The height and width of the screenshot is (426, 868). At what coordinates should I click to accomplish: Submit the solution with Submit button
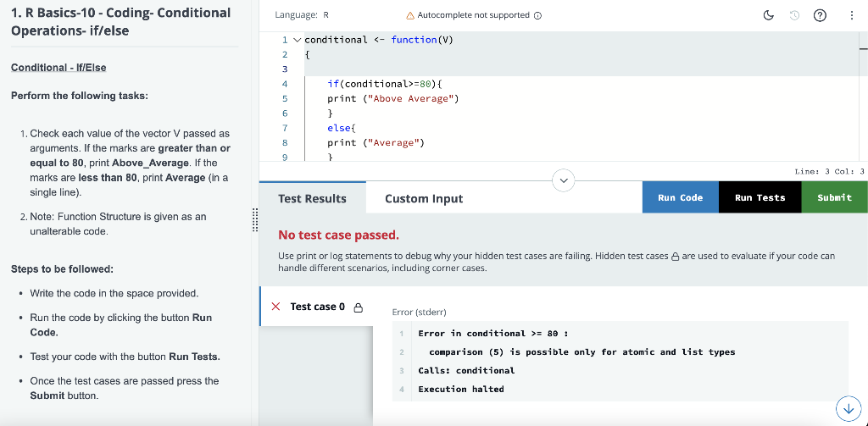(x=834, y=197)
